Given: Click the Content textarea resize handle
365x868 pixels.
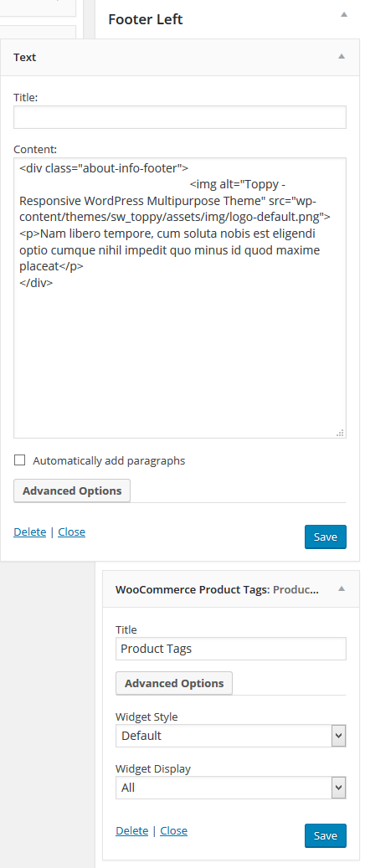Looking at the screenshot, I should (x=340, y=433).
